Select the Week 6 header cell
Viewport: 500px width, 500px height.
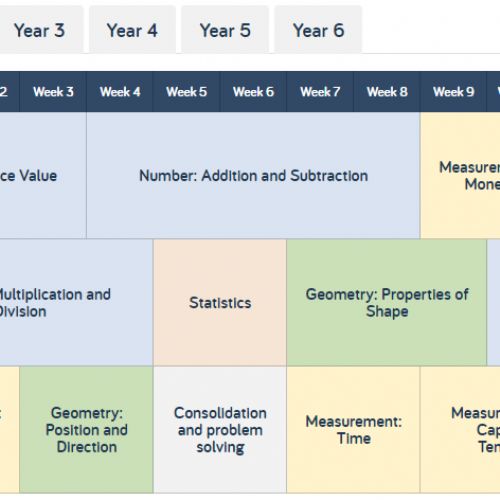click(x=253, y=92)
